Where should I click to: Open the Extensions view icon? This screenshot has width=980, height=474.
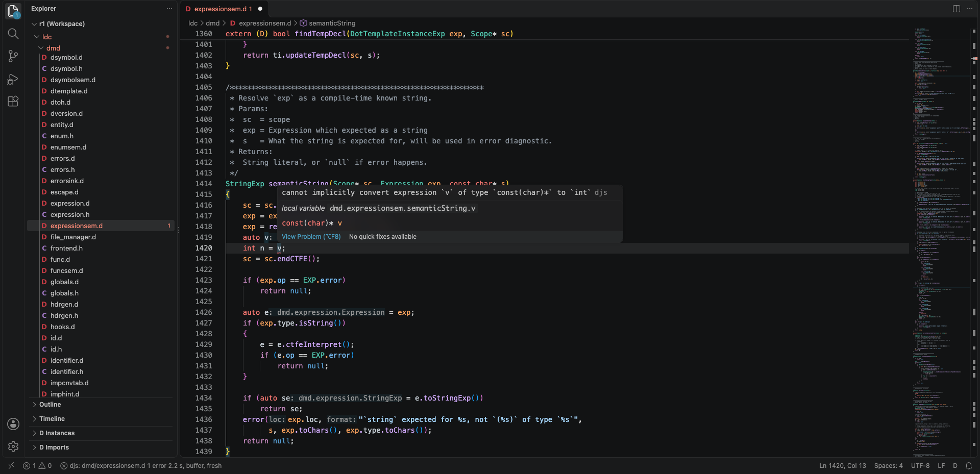pyautogui.click(x=13, y=101)
